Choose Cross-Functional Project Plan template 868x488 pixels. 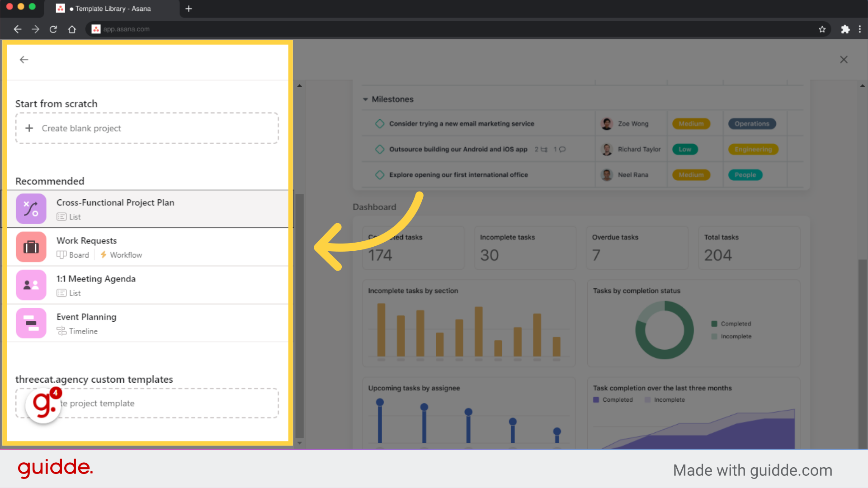pos(147,209)
